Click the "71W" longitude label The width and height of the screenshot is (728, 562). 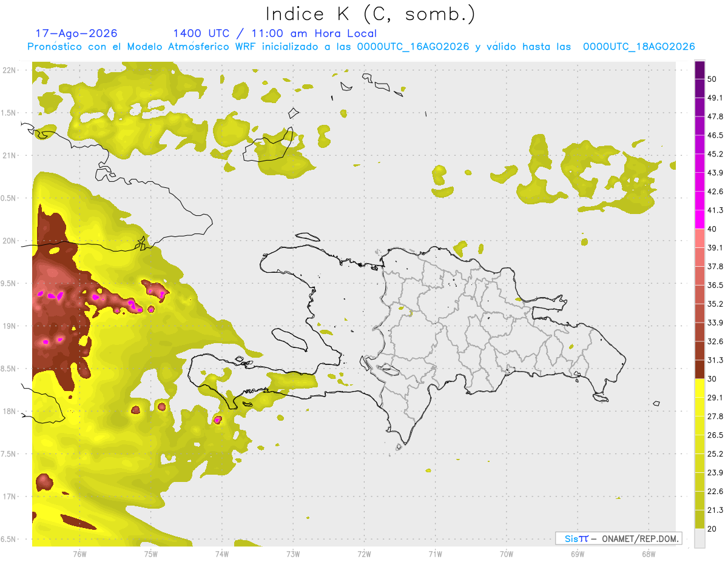435,554
